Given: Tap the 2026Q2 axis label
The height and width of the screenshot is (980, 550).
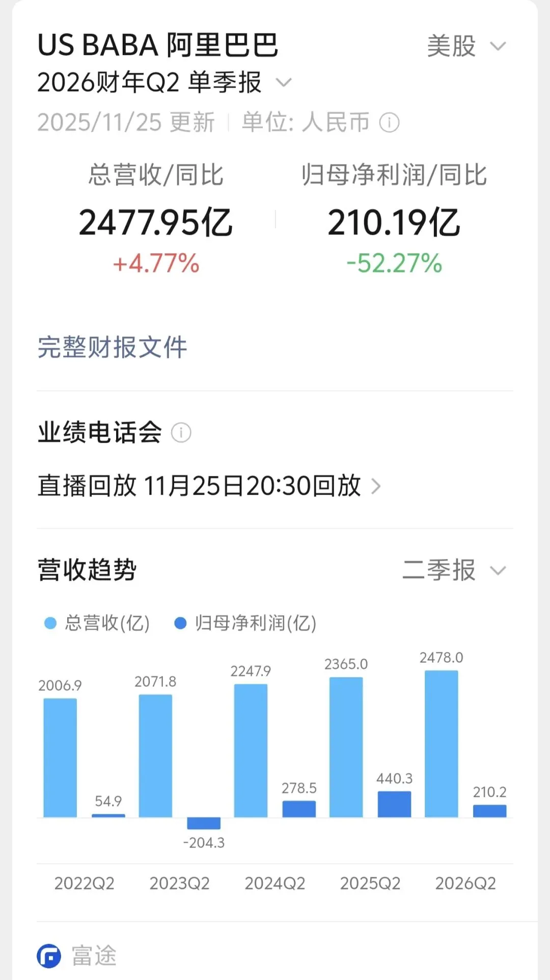Looking at the screenshot, I should (x=465, y=883).
